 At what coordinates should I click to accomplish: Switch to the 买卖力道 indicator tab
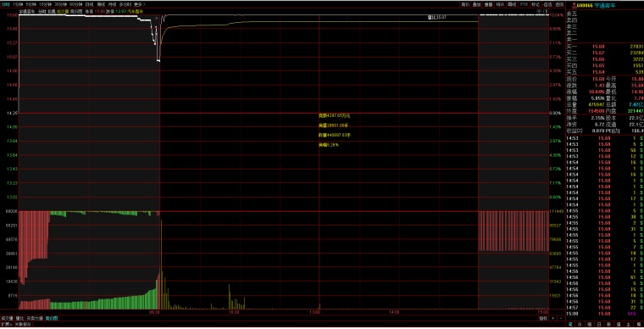[x=35, y=318]
